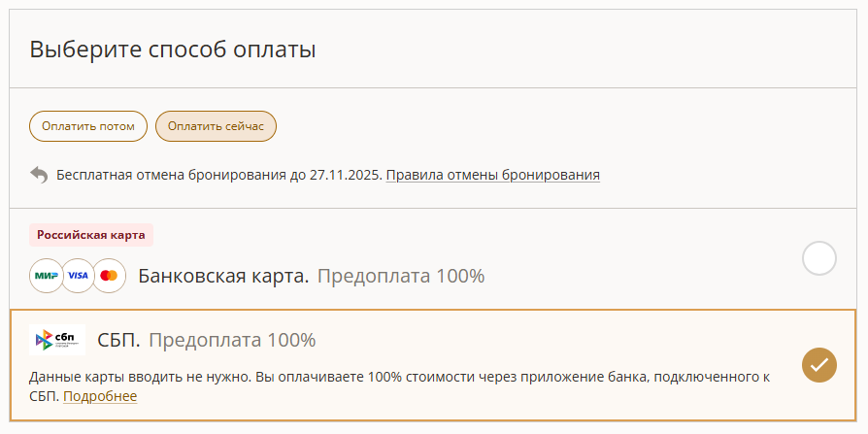The width and height of the screenshot is (868, 434).
Task: Click the MIR card logo
Action: tap(47, 276)
